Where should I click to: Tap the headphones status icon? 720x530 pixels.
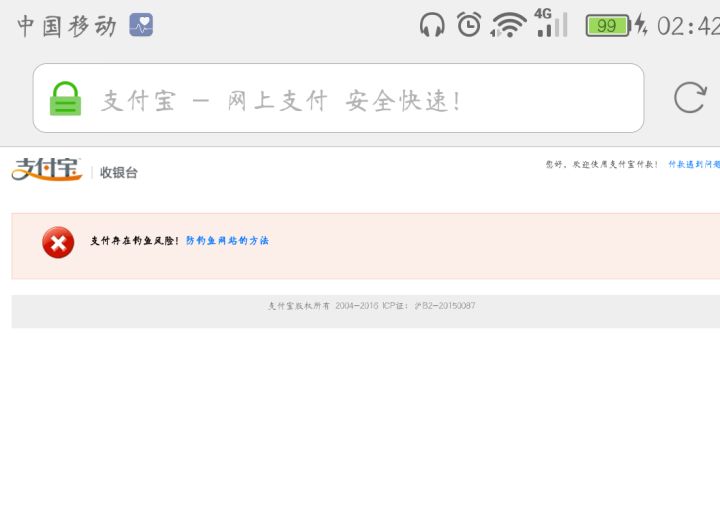(432, 25)
